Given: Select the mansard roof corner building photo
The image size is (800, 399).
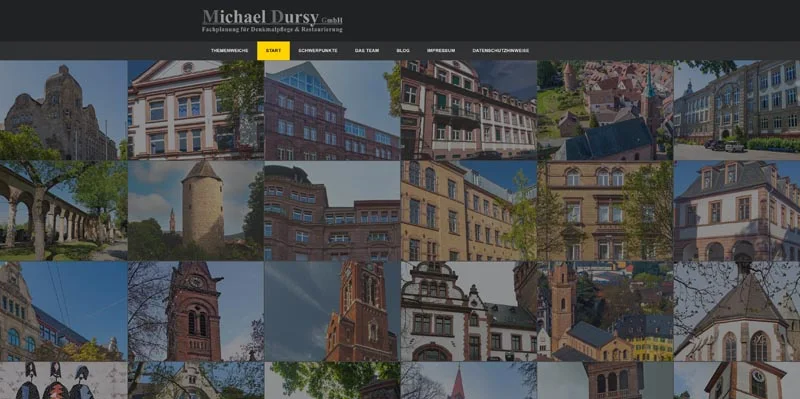Looking at the screenshot, I should click(x=737, y=211).
